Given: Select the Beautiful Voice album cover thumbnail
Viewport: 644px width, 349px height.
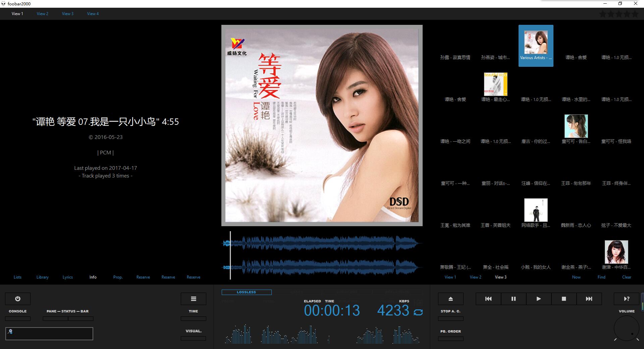Looking at the screenshot, I should pyautogui.click(x=496, y=84).
